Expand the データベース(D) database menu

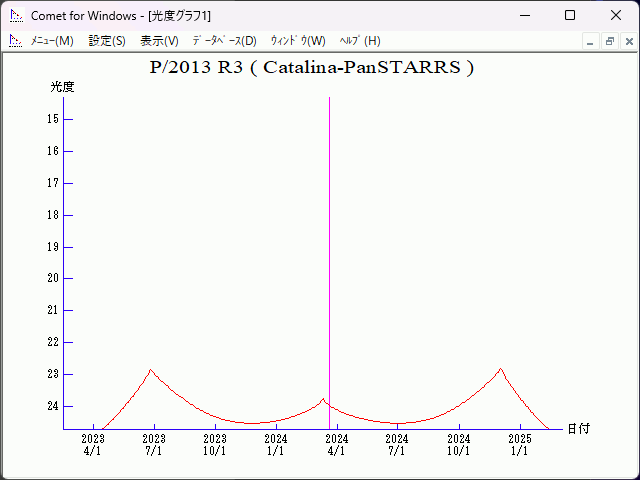click(224, 41)
